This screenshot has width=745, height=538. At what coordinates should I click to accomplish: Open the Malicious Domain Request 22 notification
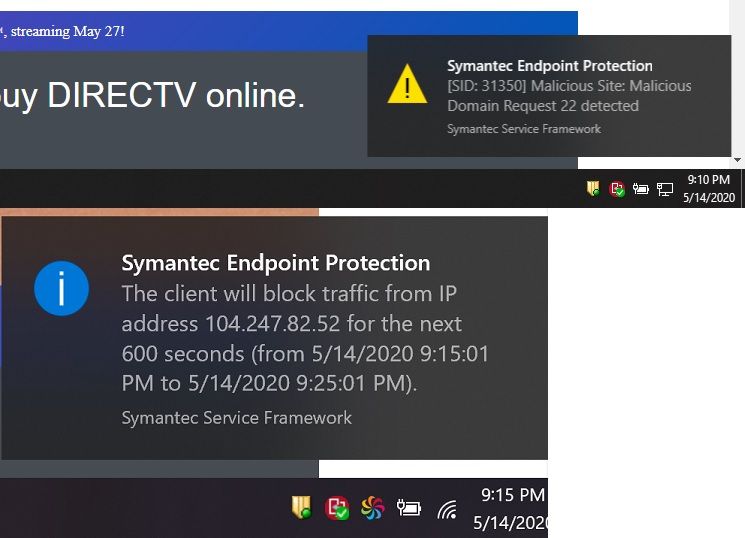click(549, 96)
